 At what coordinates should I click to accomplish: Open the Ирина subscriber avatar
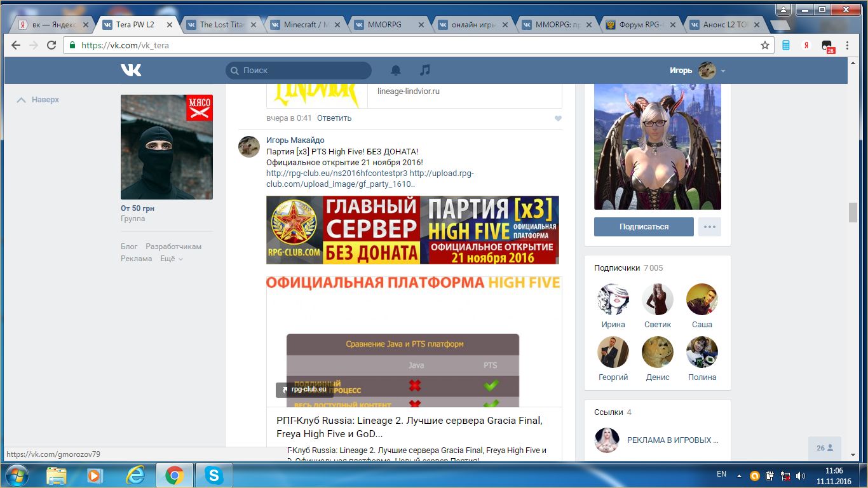[x=613, y=299]
